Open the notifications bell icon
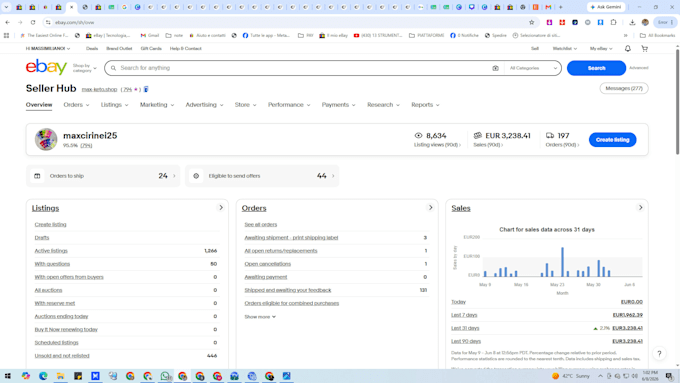The height and width of the screenshot is (383, 680). (628, 49)
